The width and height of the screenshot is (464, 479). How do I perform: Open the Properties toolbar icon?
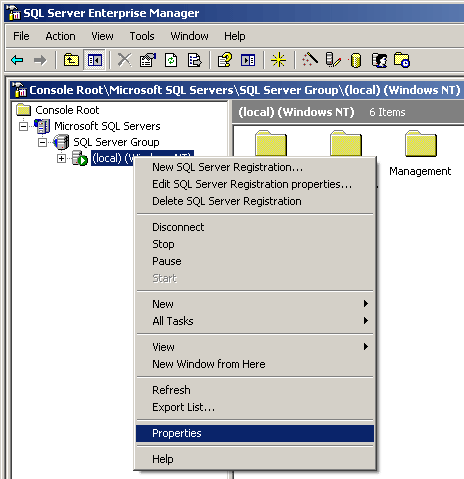[x=148, y=60]
